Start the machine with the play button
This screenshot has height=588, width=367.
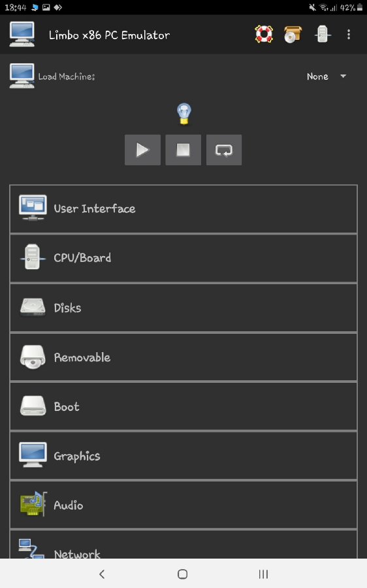142,150
